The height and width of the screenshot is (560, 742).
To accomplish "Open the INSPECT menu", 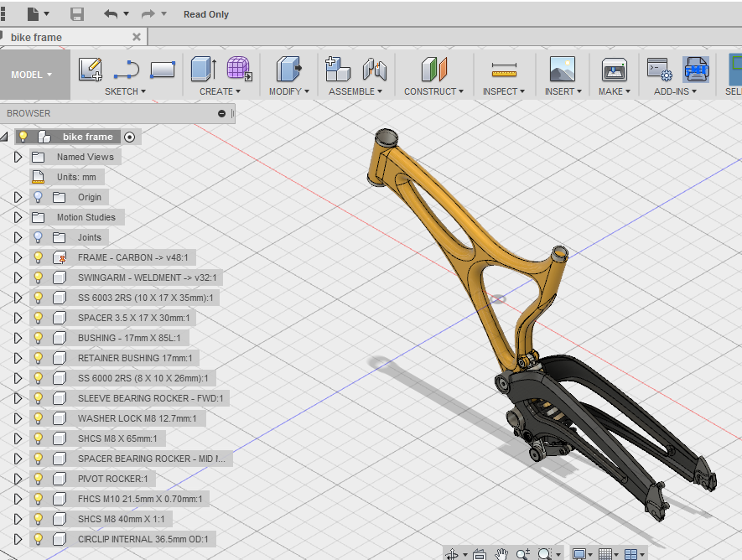I will (x=504, y=91).
